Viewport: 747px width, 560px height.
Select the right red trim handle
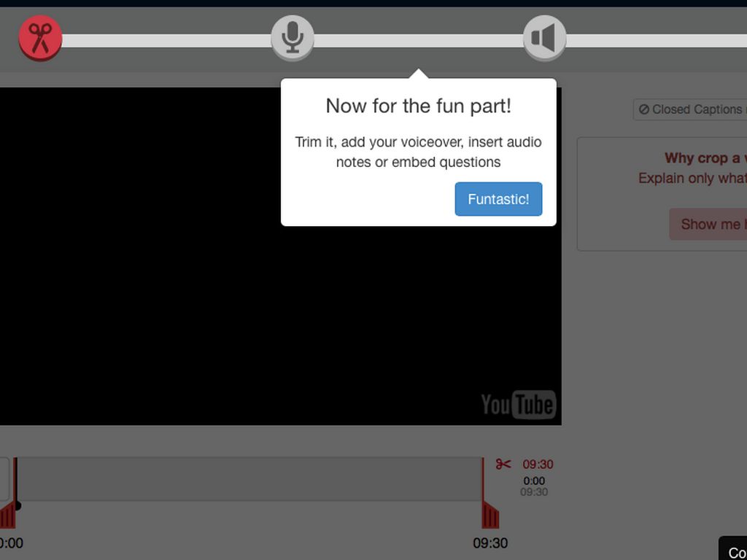pos(490,515)
